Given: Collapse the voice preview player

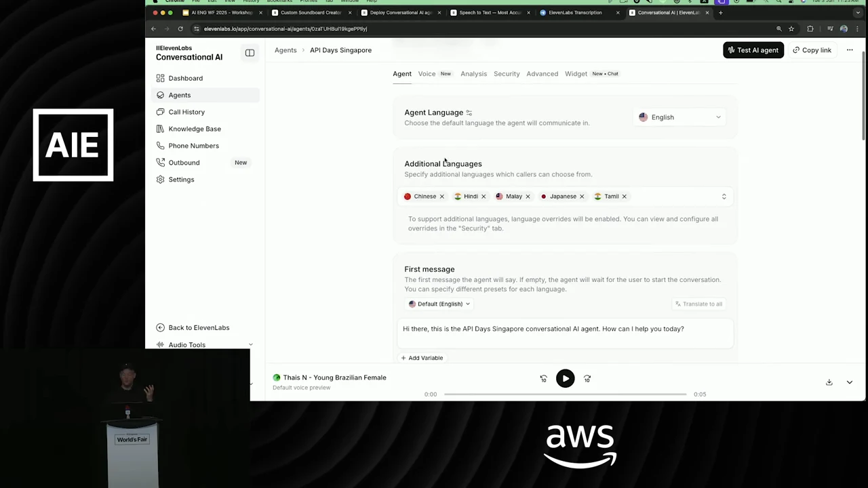Looking at the screenshot, I should (x=849, y=382).
